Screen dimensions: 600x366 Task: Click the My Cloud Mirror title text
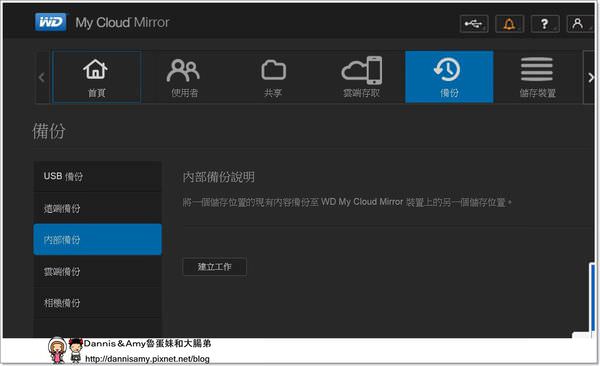pyautogui.click(x=122, y=23)
